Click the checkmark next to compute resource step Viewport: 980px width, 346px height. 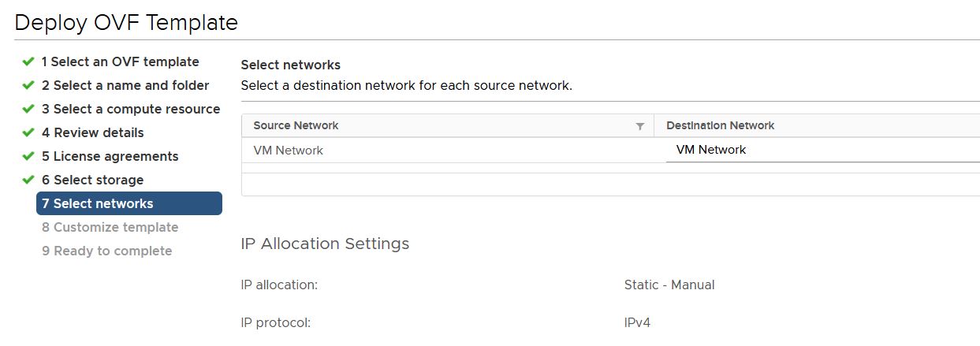[28, 109]
